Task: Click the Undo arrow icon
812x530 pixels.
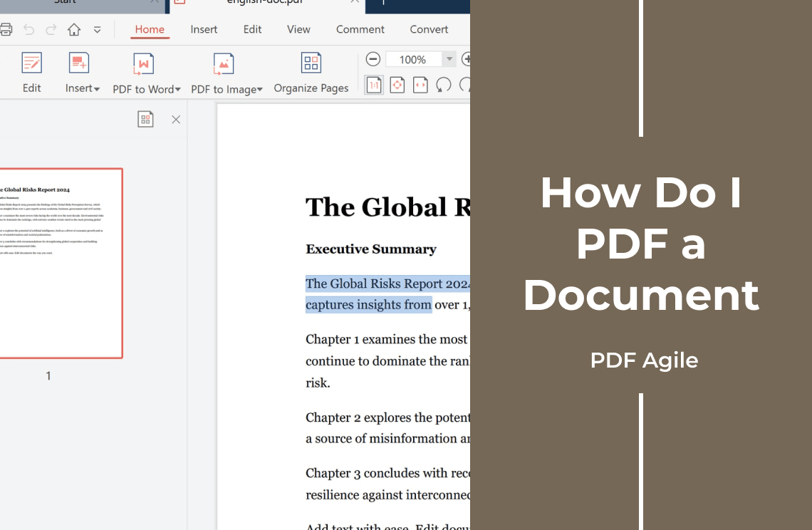Action: pos(29,29)
